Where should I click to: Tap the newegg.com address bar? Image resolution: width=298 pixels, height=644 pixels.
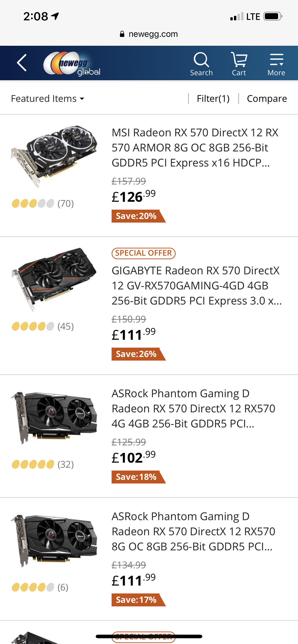153,34
